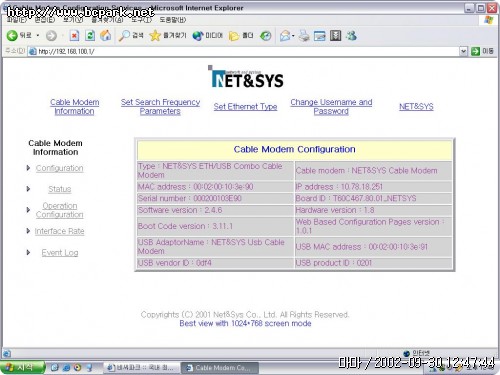Image resolution: width=500 pixels, height=375 pixels.
Task: Click the Edit page icon in toolbar
Action: [319, 36]
